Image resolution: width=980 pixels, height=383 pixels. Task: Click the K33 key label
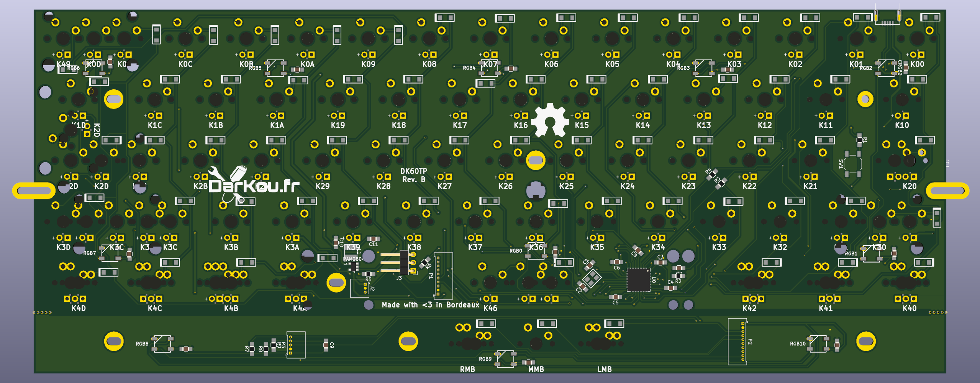(x=719, y=247)
